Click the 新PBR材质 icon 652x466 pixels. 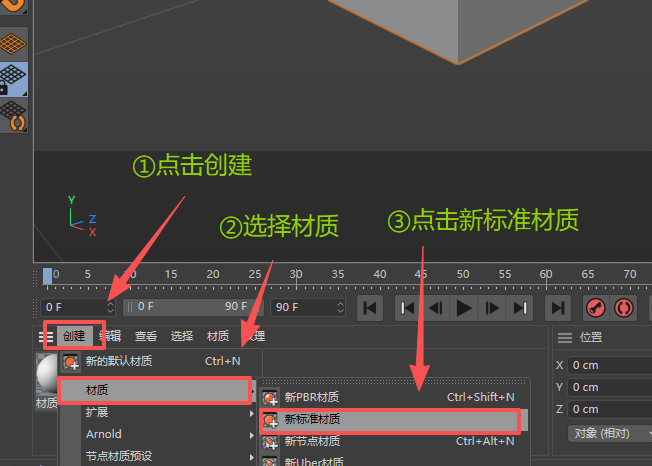pos(270,398)
